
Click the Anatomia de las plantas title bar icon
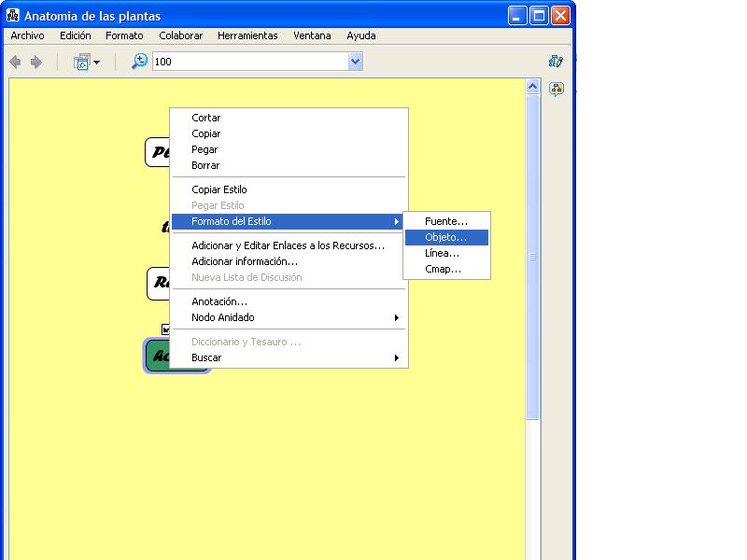tap(13, 16)
